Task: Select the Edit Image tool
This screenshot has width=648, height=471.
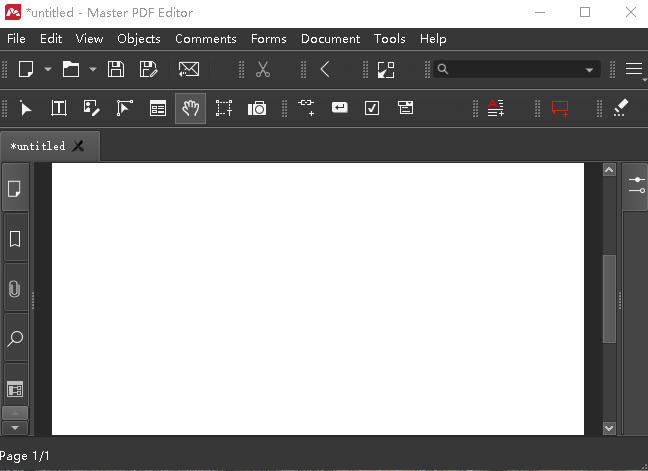Action: (91, 108)
